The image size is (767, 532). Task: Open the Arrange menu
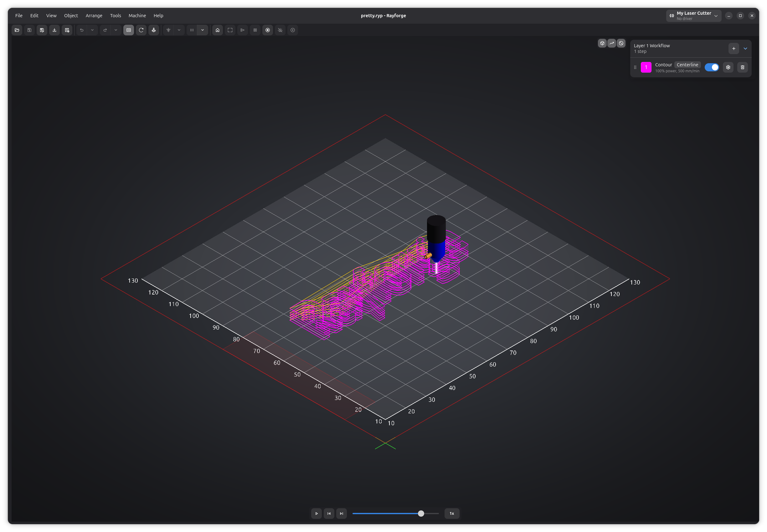(x=94, y=15)
